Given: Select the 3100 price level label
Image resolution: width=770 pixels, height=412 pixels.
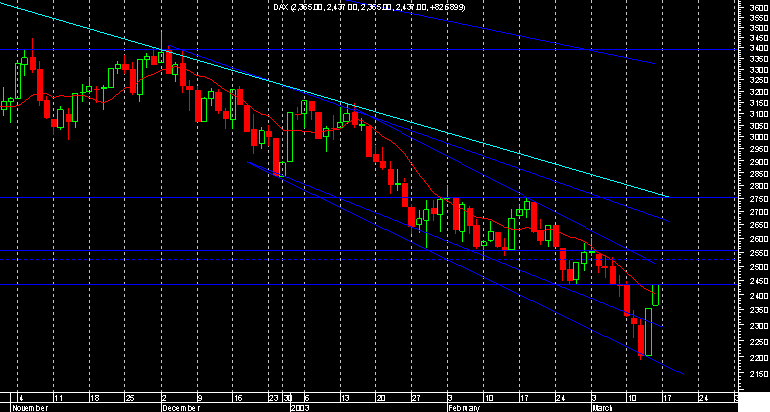Looking at the screenshot, I should point(759,114).
